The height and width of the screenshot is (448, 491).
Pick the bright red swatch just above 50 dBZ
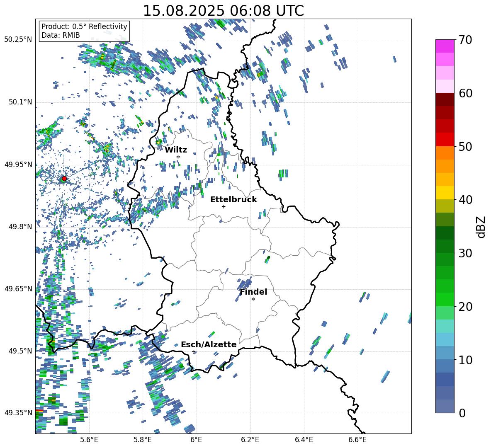pyautogui.click(x=445, y=139)
